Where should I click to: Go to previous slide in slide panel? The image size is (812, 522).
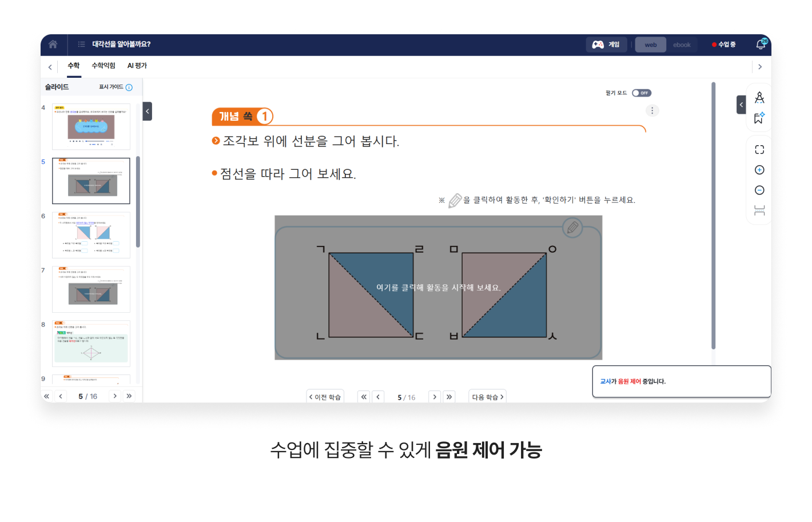pyautogui.click(x=61, y=396)
